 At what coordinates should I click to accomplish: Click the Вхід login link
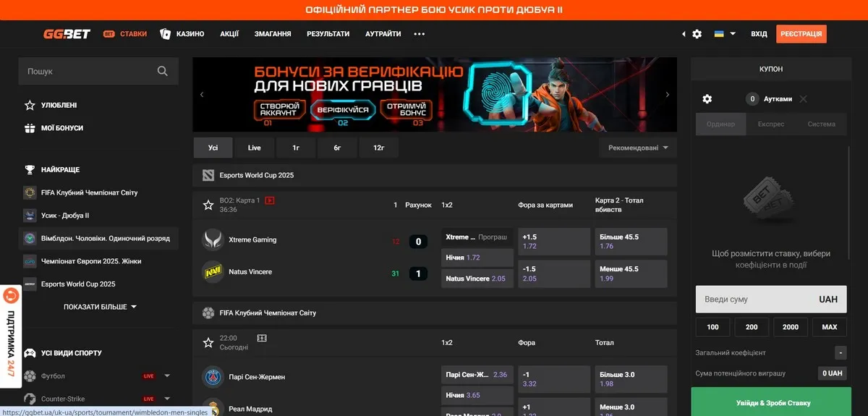pyautogui.click(x=759, y=34)
